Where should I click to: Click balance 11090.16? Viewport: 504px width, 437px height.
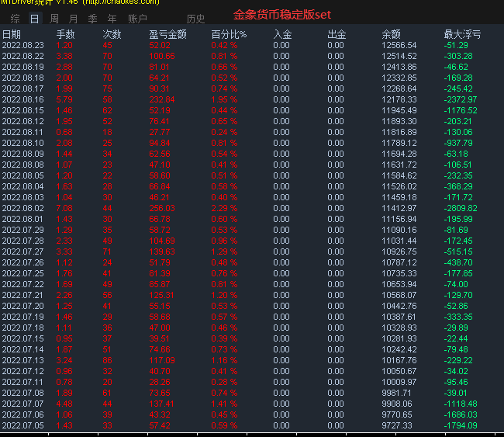(399, 230)
